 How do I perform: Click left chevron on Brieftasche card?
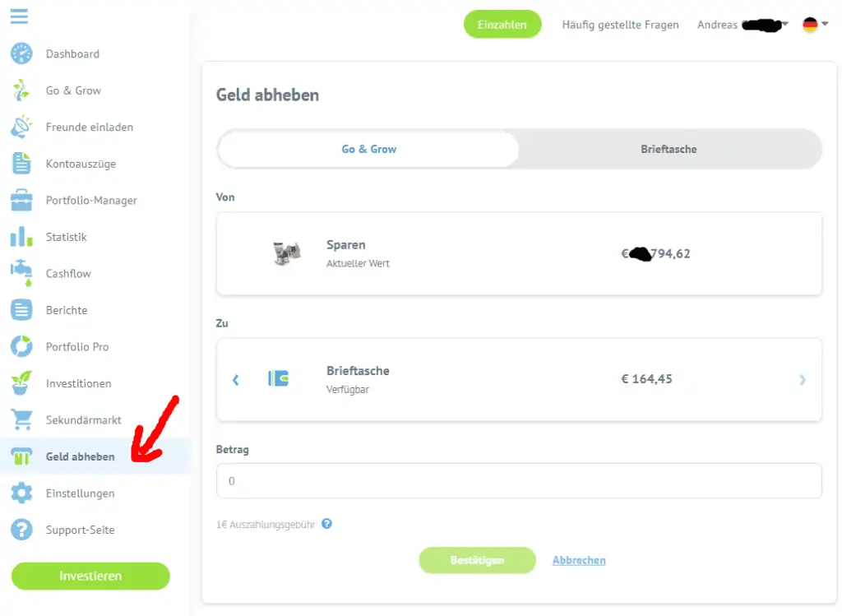click(236, 380)
